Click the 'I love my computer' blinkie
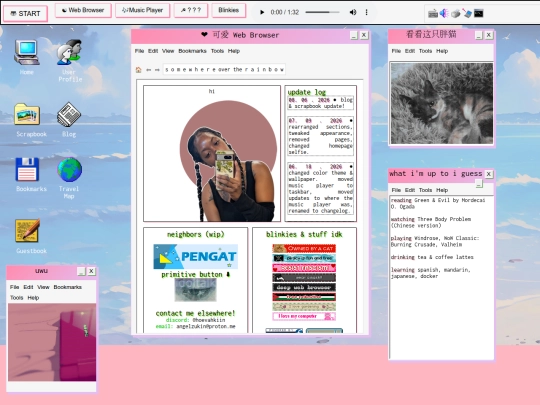Image resolution: width=540 pixels, height=405 pixels. tap(304, 316)
